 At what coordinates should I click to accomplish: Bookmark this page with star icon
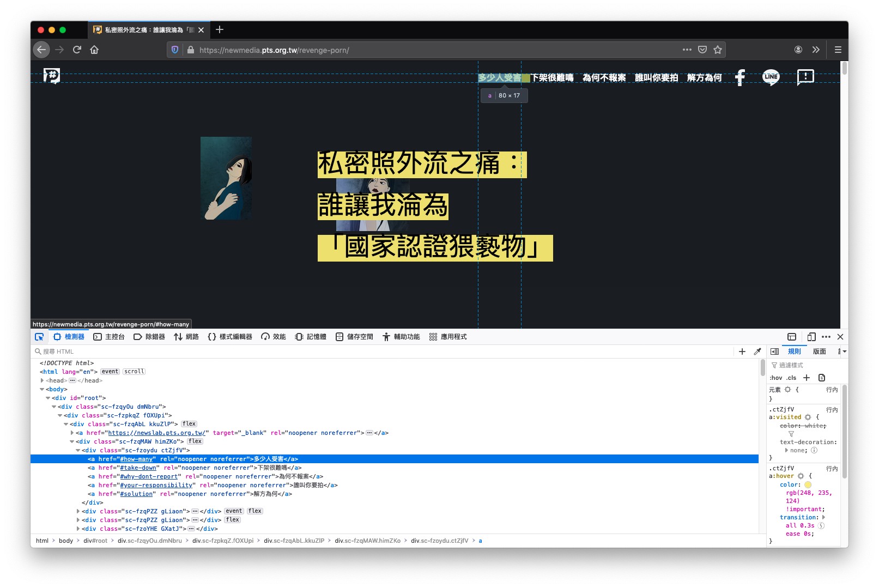718,50
